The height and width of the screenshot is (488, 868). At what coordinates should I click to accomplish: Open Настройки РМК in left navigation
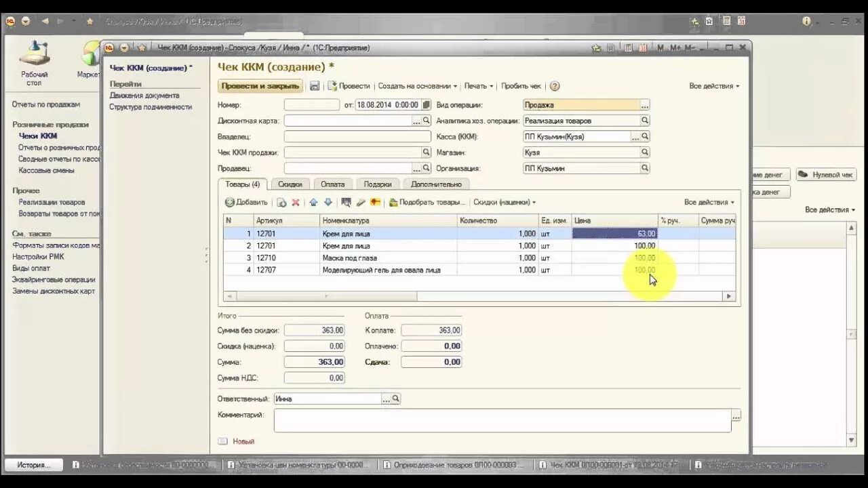pyautogui.click(x=38, y=257)
